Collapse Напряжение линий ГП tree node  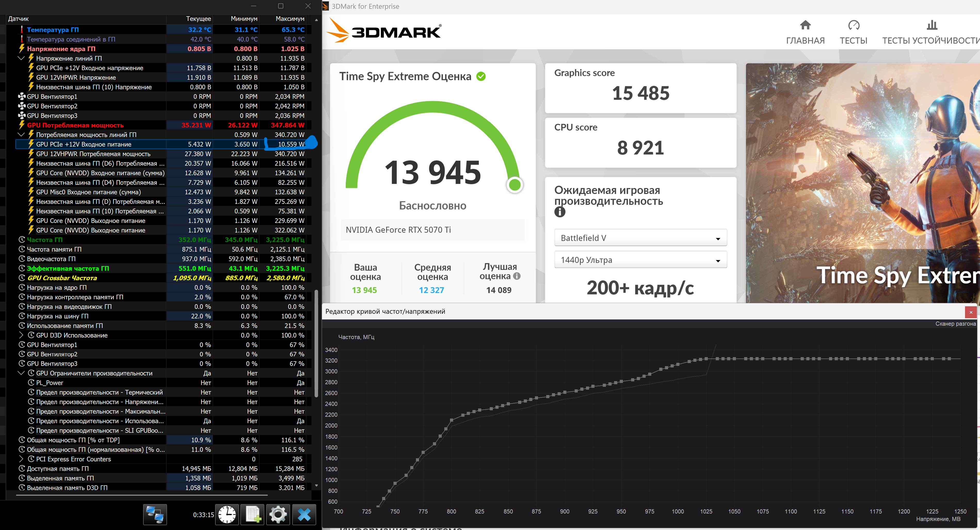pos(22,58)
